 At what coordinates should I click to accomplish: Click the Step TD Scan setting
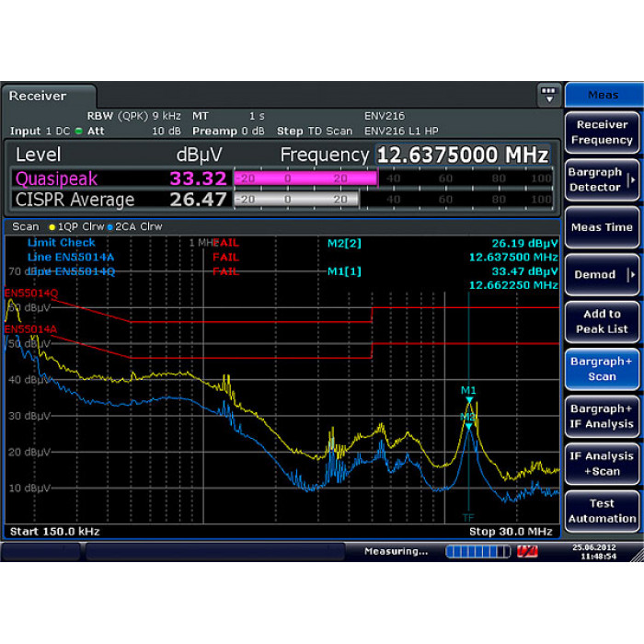[x=315, y=131]
